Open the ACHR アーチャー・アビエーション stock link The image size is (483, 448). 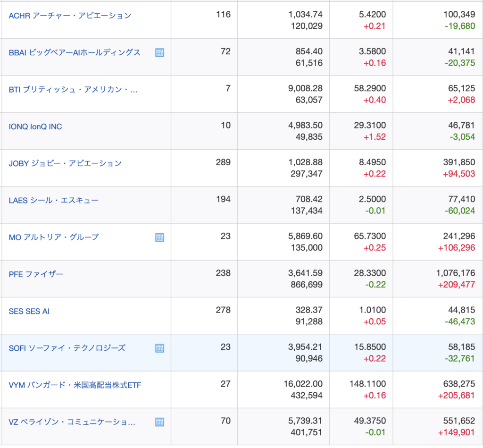[x=70, y=16]
